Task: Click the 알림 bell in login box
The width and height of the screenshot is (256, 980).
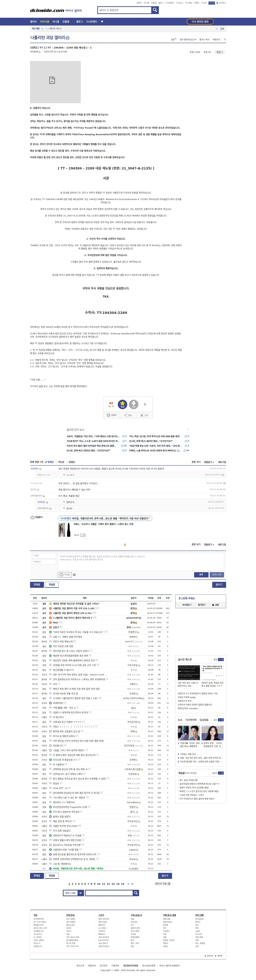Action: point(215,605)
